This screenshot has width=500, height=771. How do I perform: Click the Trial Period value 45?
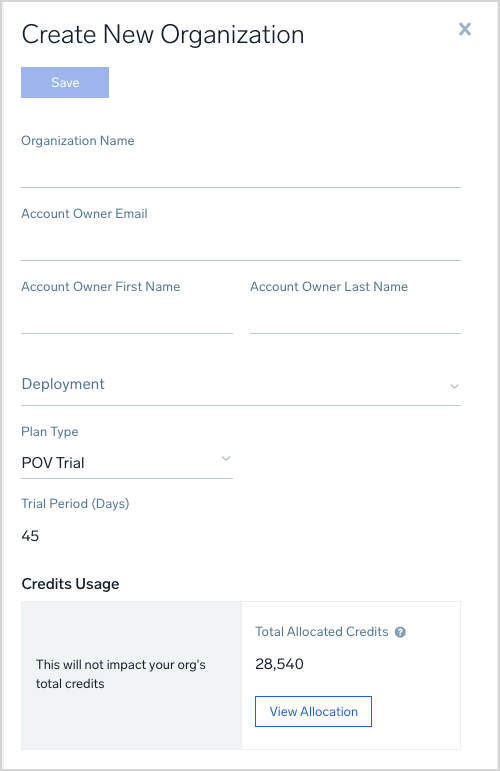click(x=30, y=535)
